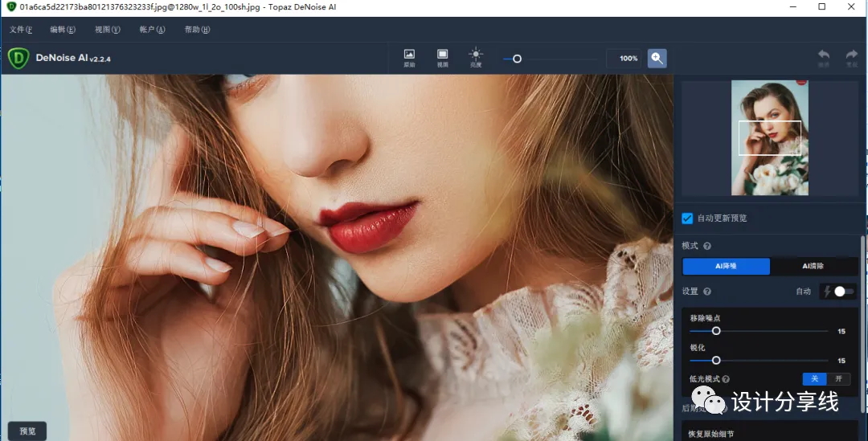Click the 移除噪点 slider handle
The width and height of the screenshot is (868, 441).
click(716, 331)
